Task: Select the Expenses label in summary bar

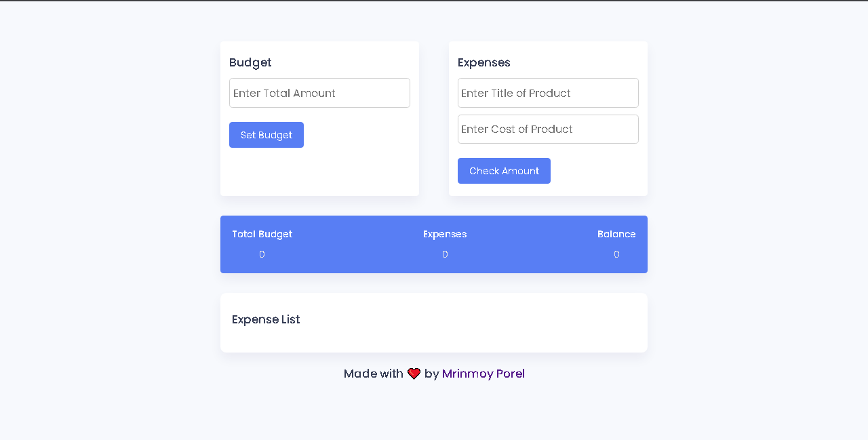Action: tap(445, 234)
